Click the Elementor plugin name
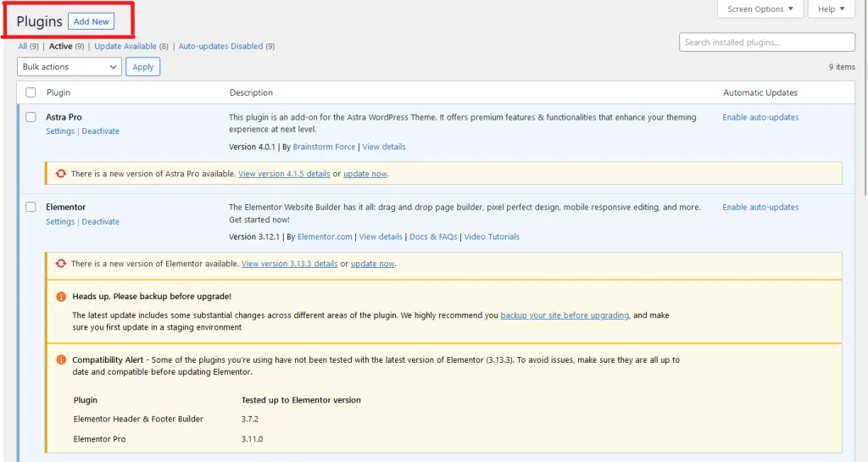 tap(65, 207)
